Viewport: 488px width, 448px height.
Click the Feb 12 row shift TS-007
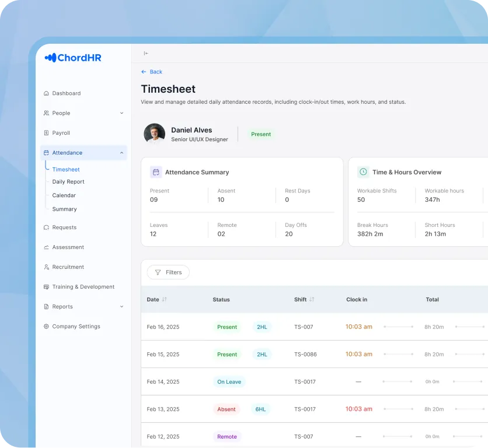304,436
